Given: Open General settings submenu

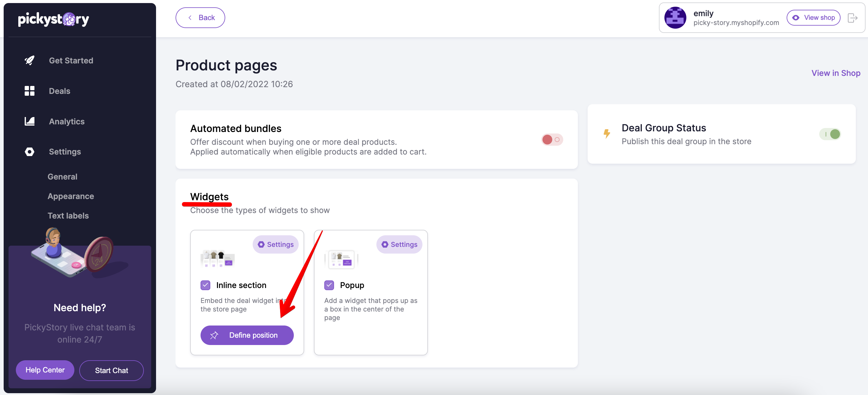Looking at the screenshot, I should [62, 176].
